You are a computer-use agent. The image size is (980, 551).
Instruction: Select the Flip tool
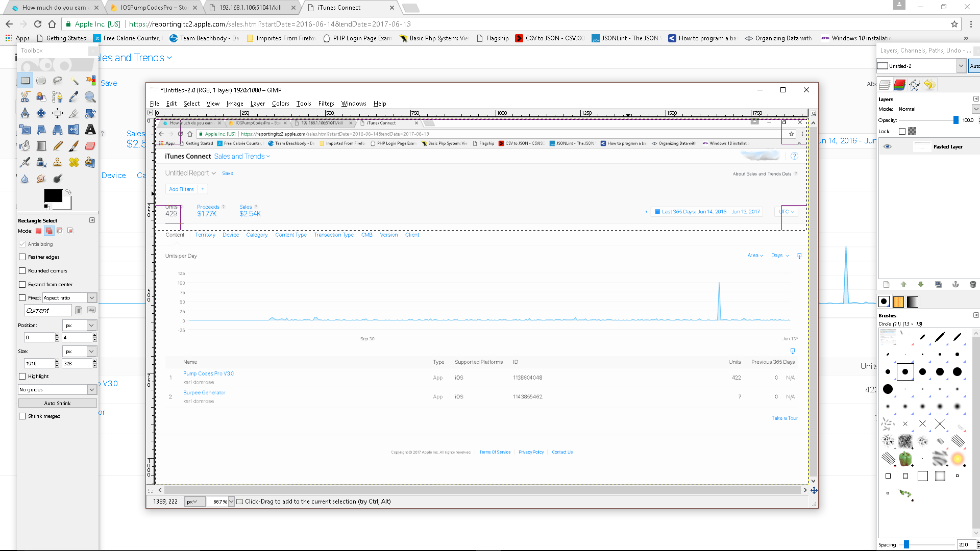pos(74,130)
